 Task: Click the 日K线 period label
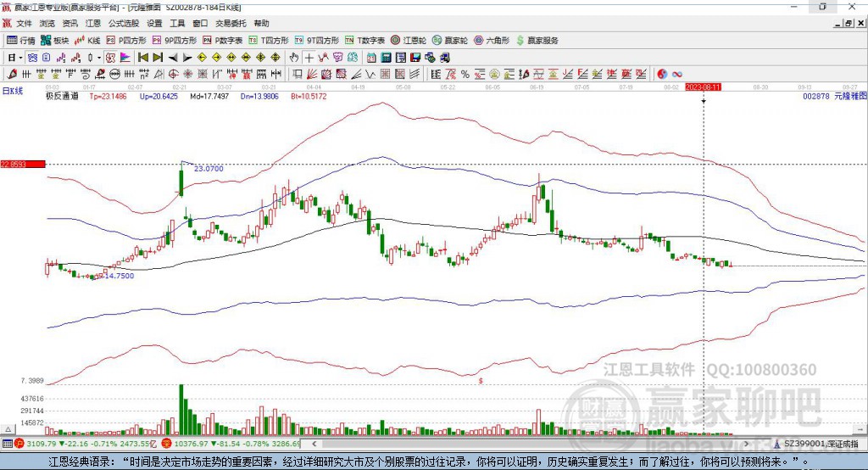[13, 92]
